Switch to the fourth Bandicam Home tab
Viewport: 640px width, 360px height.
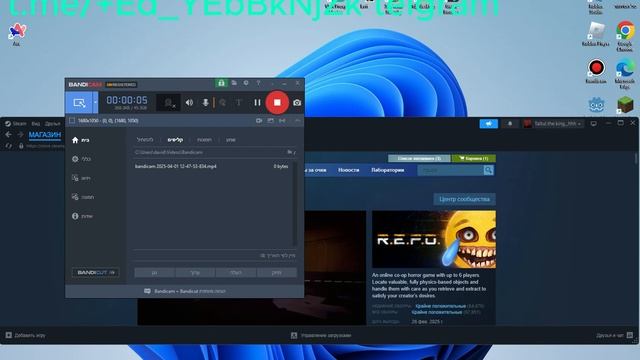(x=231, y=140)
